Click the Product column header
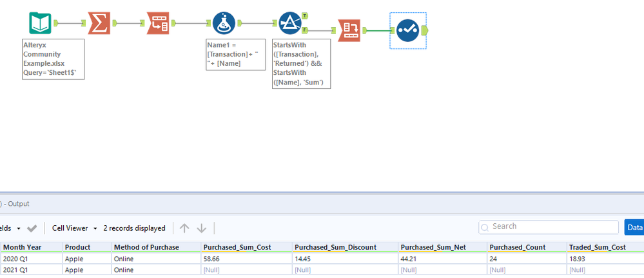Image resolution: width=644 pixels, height=278 pixels. click(86, 247)
